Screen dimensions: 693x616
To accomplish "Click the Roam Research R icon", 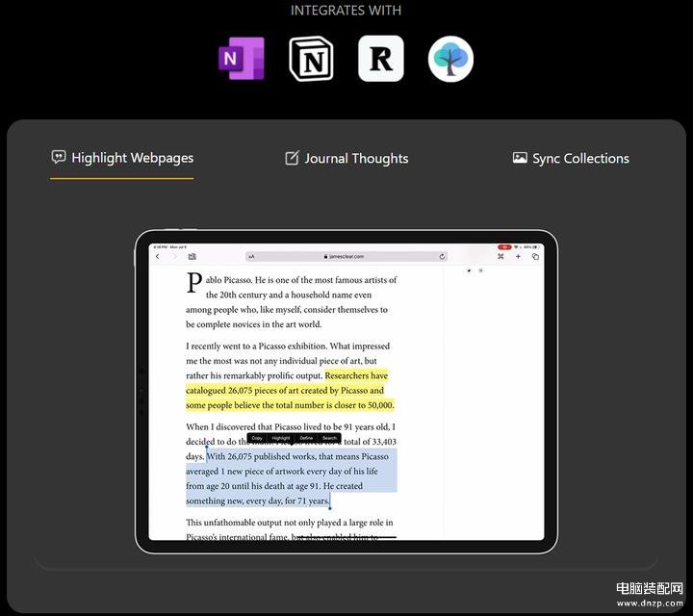I will pyautogui.click(x=381, y=59).
